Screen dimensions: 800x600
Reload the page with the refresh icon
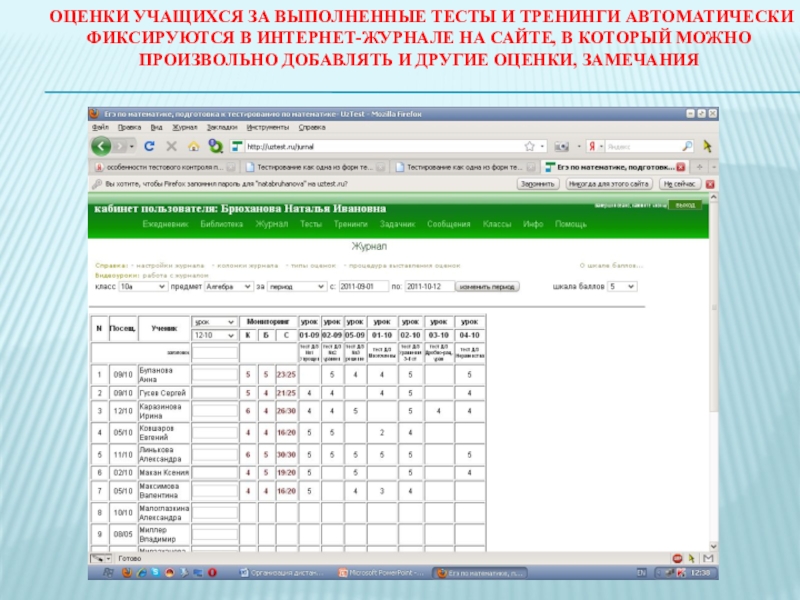click(x=149, y=146)
